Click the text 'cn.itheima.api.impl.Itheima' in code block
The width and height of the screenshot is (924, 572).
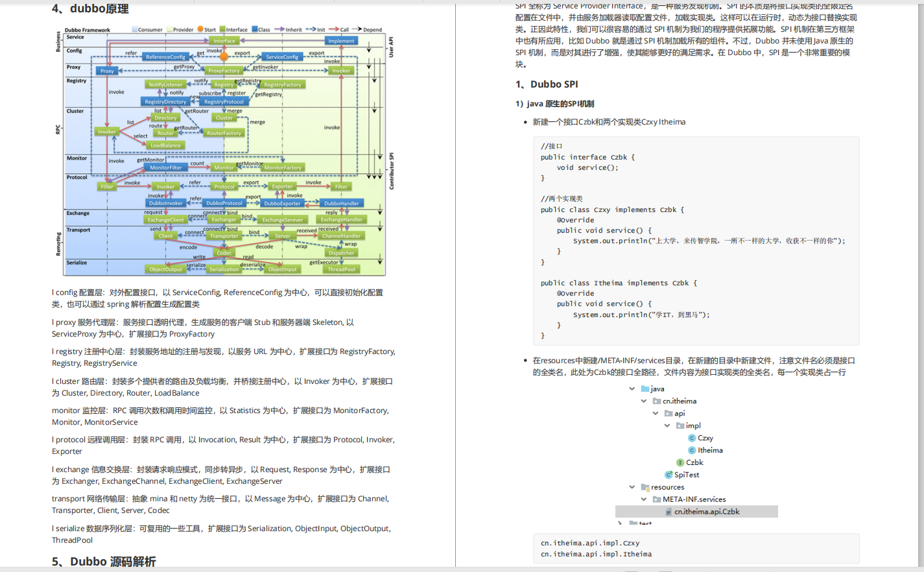[597, 554]
